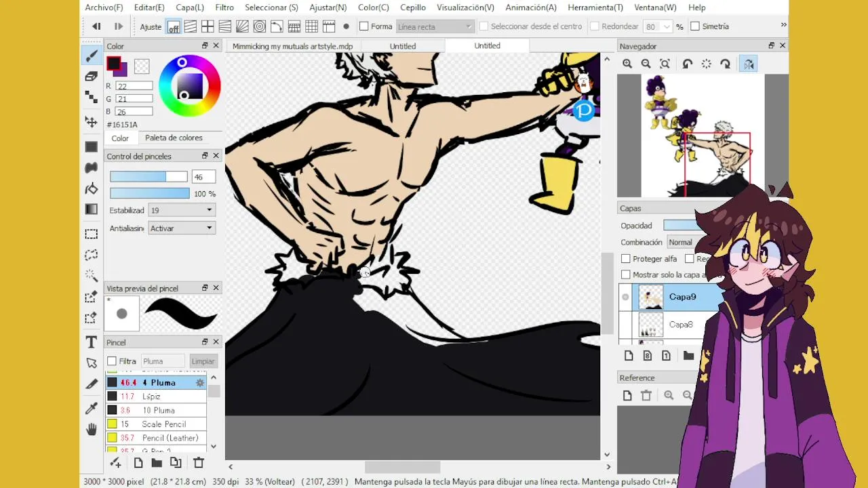Open the Filtro menu
The height and width of the screenshot is (488, 868).
[224, 7]
